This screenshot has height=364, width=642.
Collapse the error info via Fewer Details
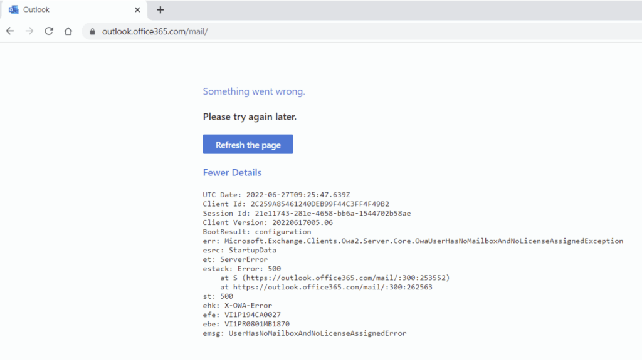pyautogui.click(x=232, y=172)
